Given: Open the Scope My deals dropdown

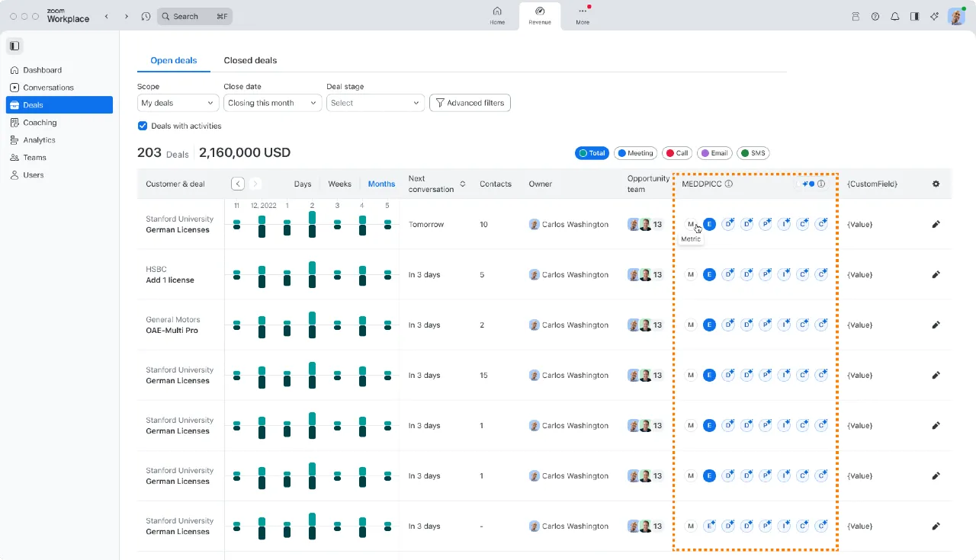Looking at the screenshot, I should (x=178, y=103).
